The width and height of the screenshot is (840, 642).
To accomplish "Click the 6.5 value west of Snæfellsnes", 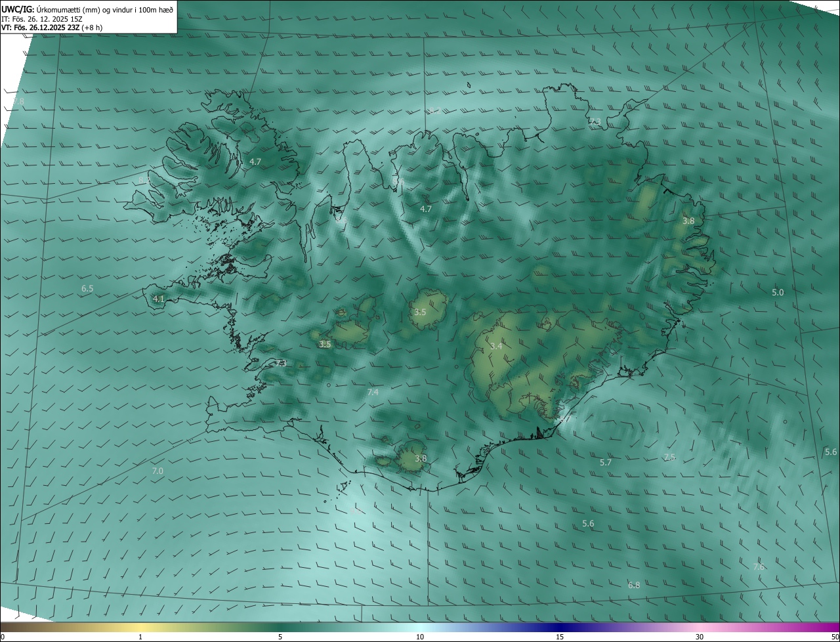I will (x=87, y=289).
